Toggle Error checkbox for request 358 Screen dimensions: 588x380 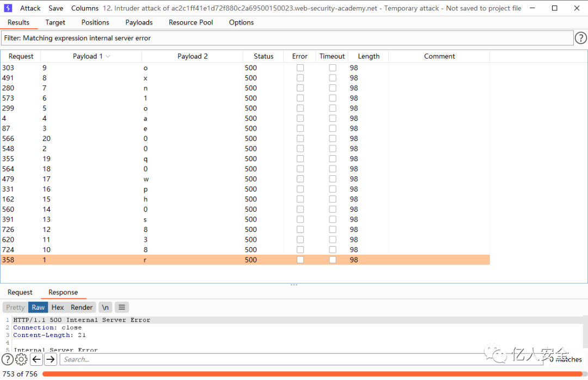click(300, 260)
